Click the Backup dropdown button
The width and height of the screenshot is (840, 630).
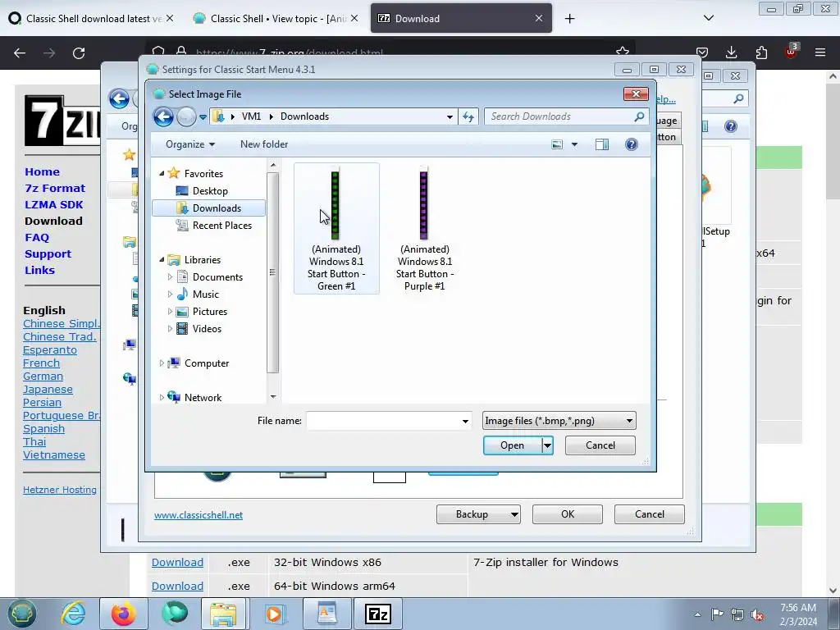[x=478, y=514]
